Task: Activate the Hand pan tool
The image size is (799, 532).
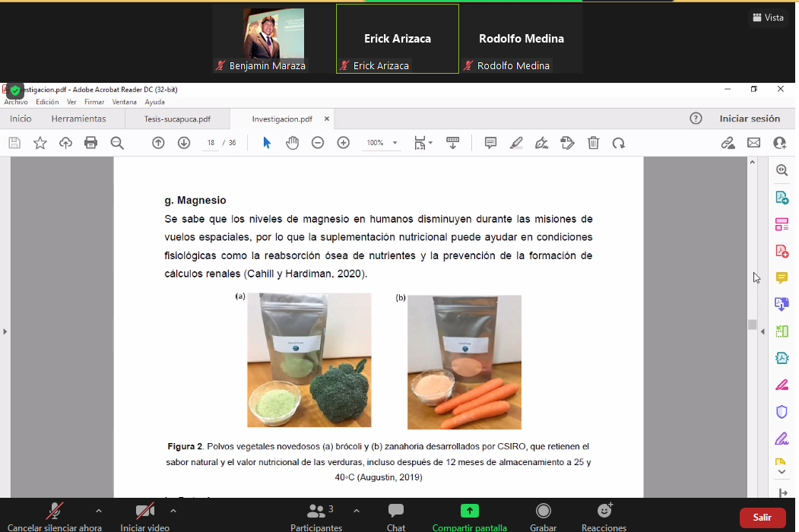Action: [x=292, y=143]
